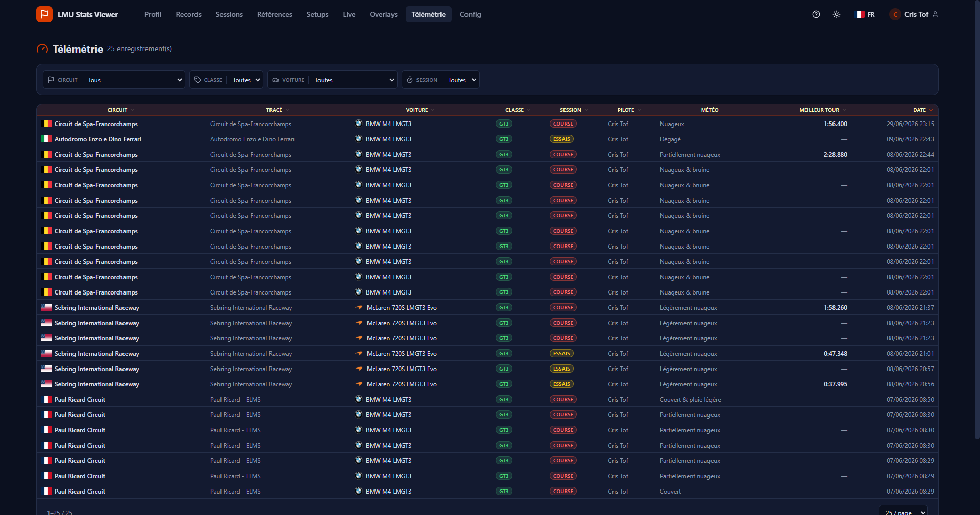Click the McLaren logo in the 1:58.260 lap row
The height and width of the screenshot is (515, 980).
359,307
